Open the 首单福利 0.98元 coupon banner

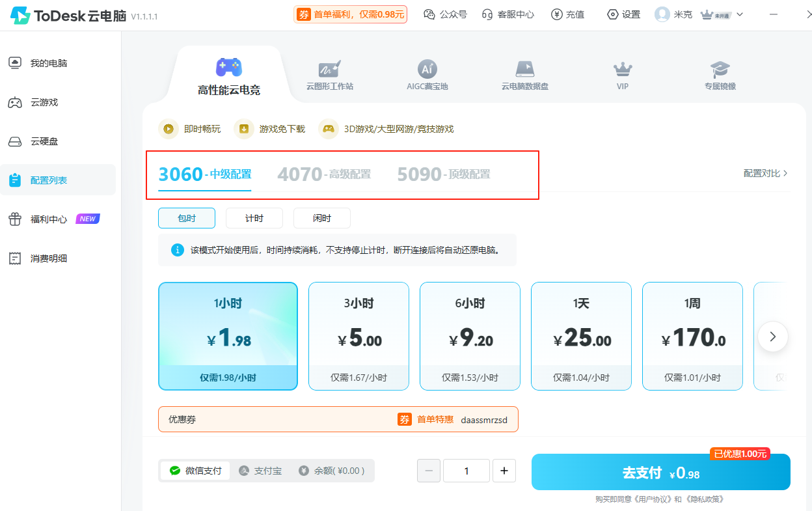click(351, 14)
